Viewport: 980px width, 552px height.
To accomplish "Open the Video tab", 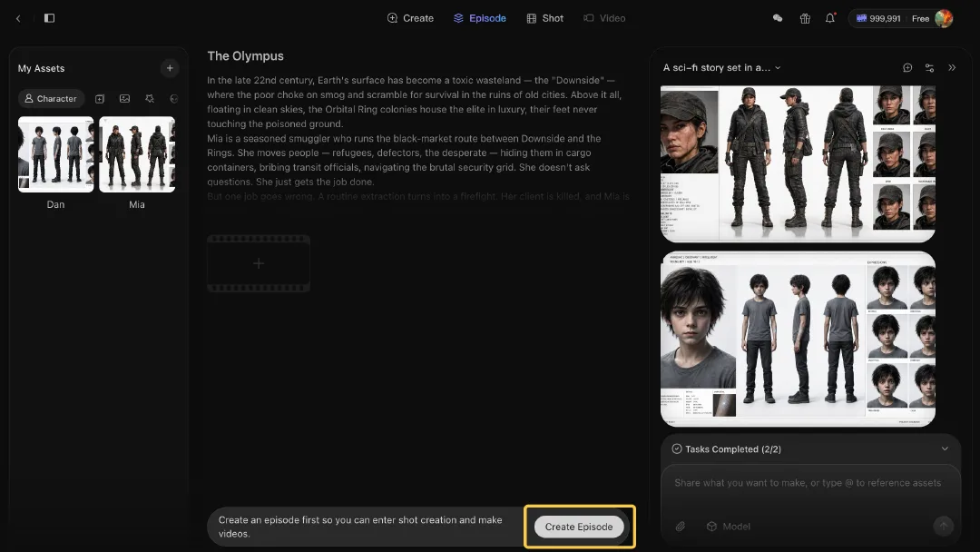I will pos(604,18).
